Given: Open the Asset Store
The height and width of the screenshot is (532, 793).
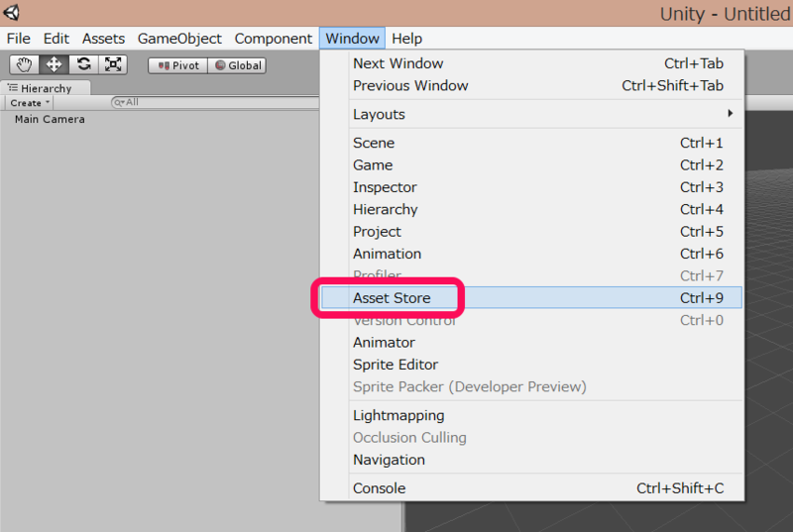Looking at the screenshot, I should click(x=532, y=298).
